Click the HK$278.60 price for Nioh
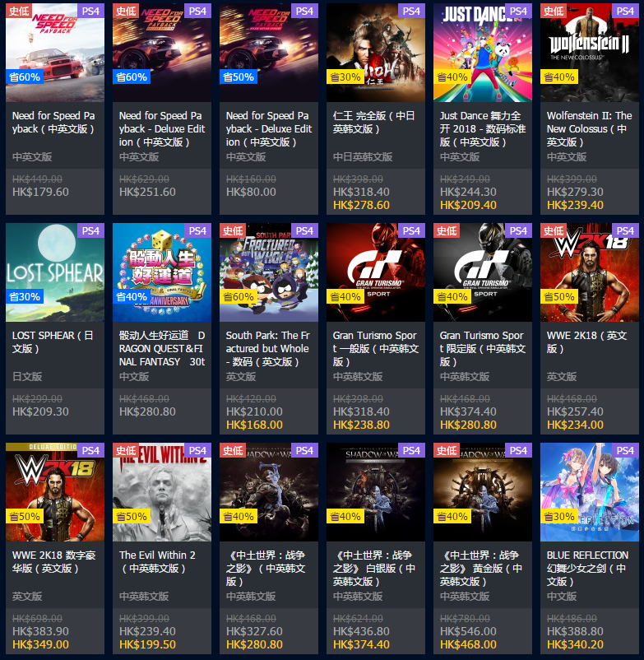 tap(361, 206)
